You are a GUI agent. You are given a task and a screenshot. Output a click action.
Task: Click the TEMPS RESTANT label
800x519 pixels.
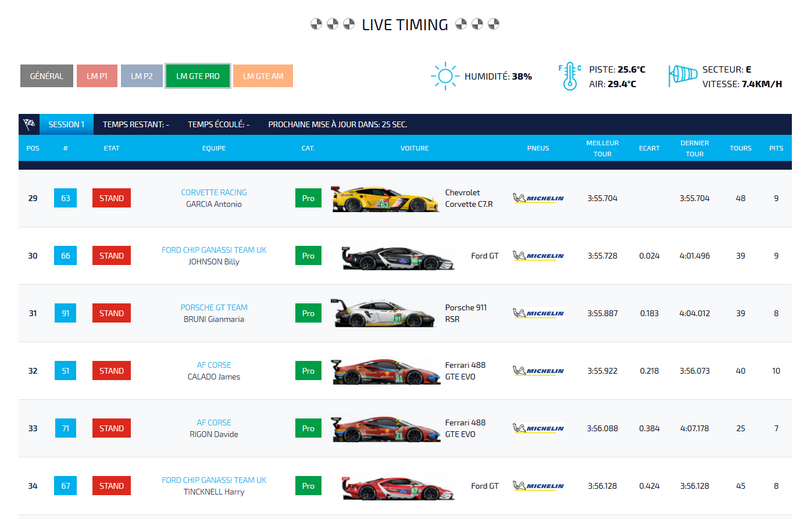(x=136, y=125)
